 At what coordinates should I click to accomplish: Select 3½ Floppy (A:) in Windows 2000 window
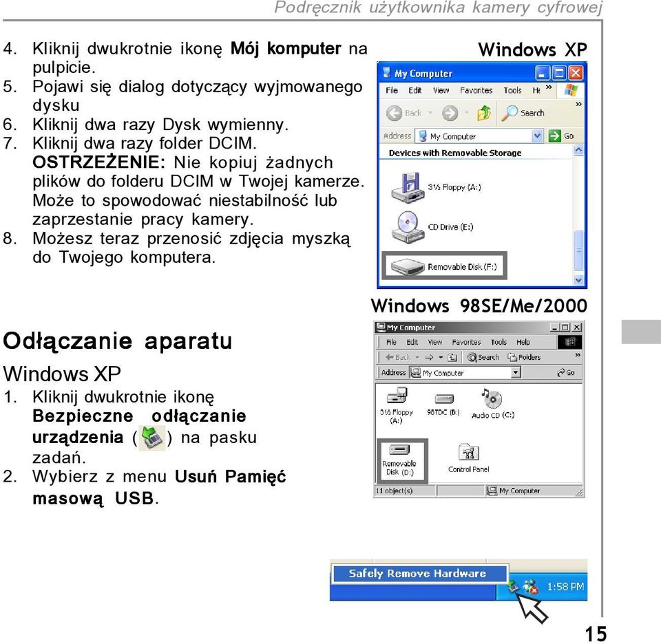pos(397,406)
